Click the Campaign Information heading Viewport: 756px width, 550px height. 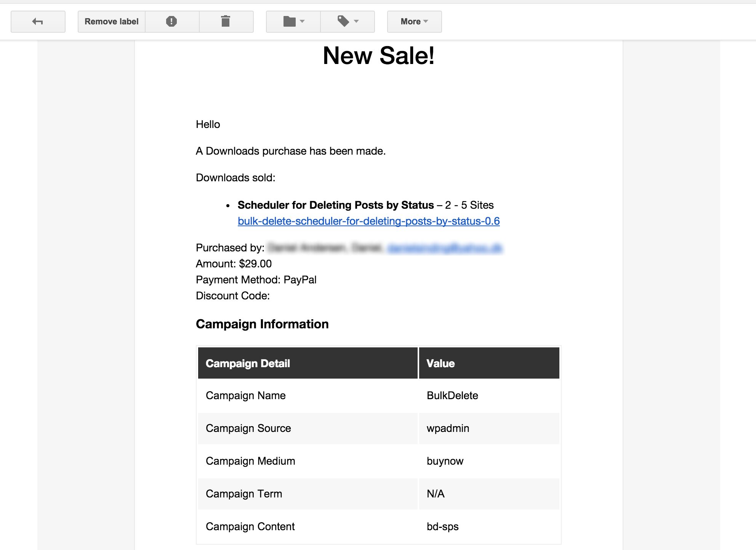click(262, 324)
